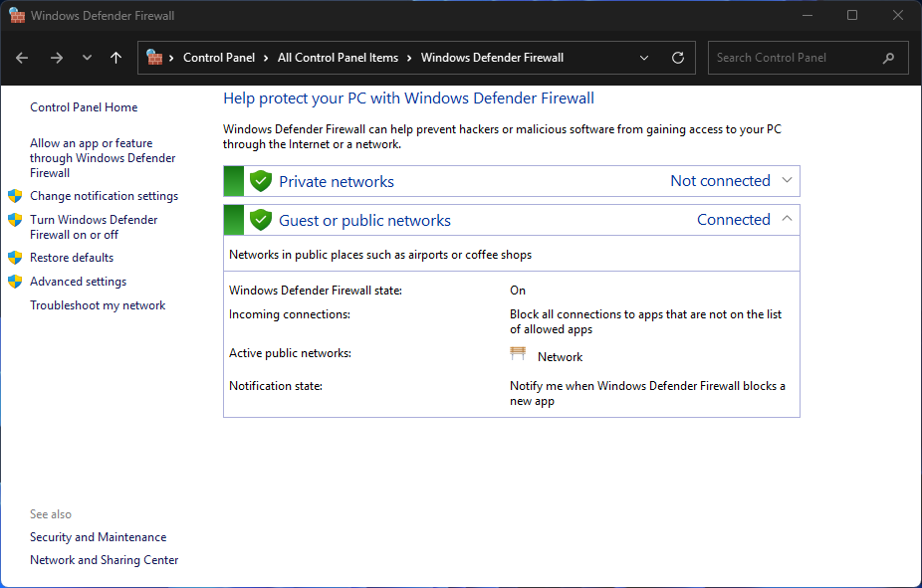
Task: Collapse the Guest or public networks section
Action: 787,219
